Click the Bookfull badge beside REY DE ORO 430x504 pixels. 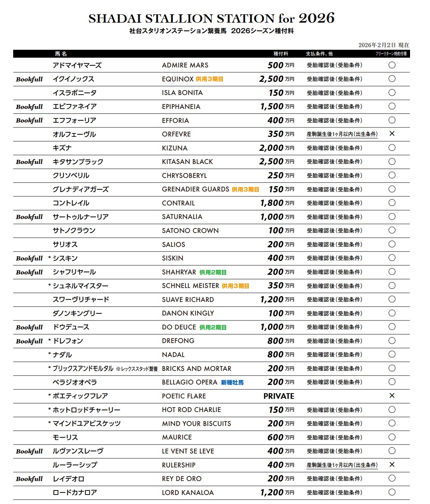point(29,479)
